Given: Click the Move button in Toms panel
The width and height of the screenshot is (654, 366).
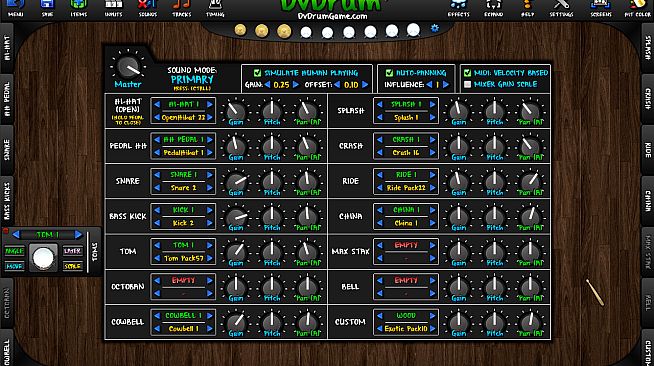Looking at the screenshot, I should tap(15, 266).
